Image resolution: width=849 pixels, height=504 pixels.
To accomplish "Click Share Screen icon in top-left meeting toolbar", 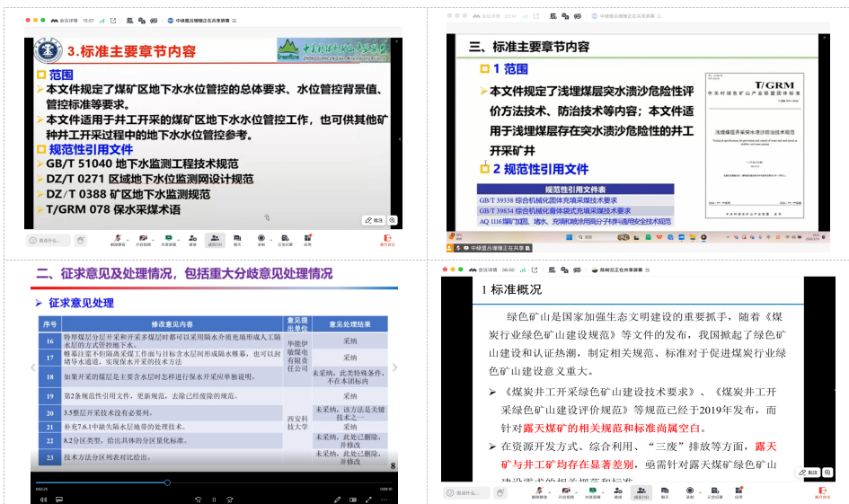I will coord(167,240).
